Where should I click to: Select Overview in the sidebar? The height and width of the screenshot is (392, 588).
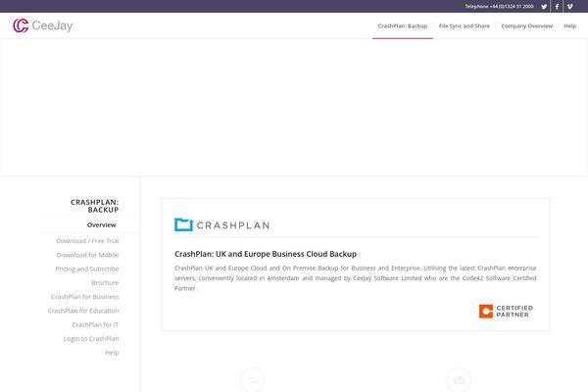click(101, 224)
